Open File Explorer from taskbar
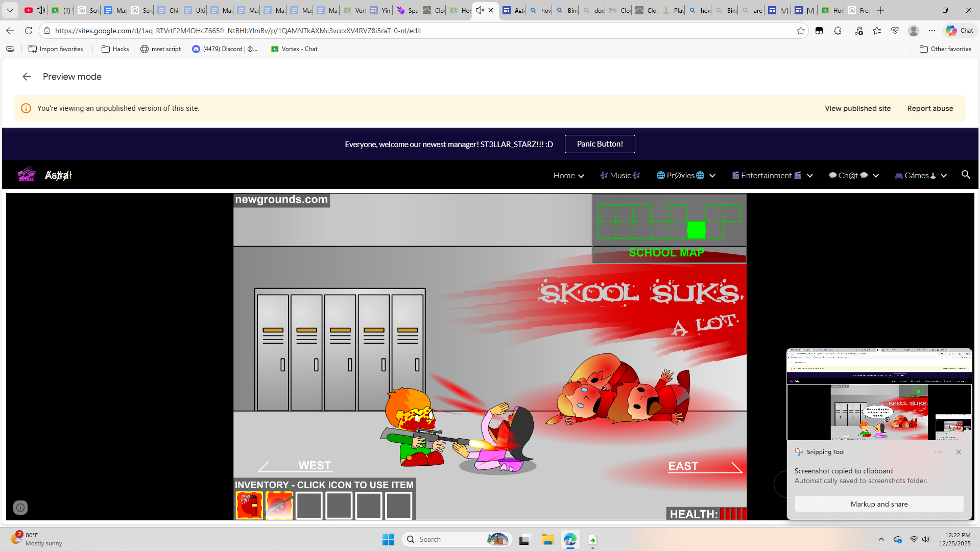The height and width of the screenshot is (551, 980). click(548, 539)
